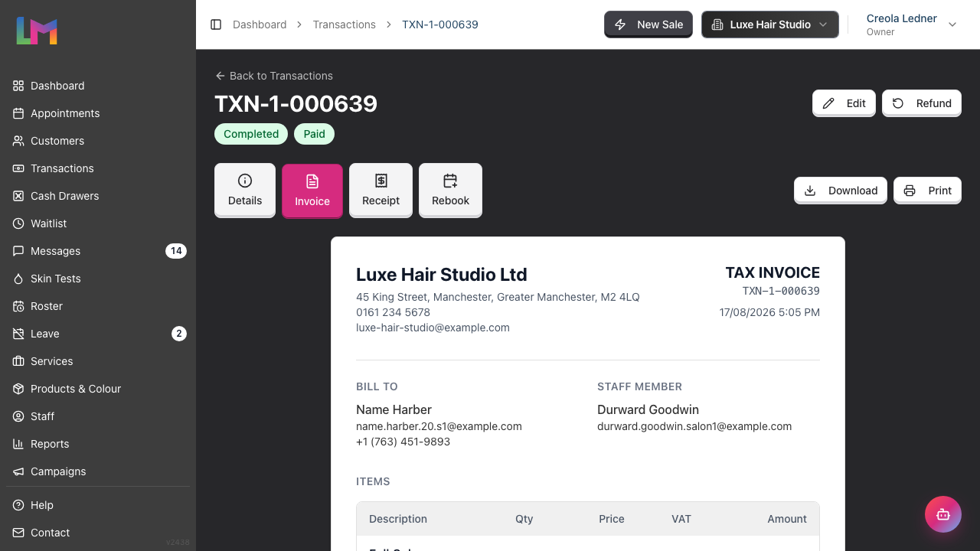Viewport: 980px width, 551px height.
Task: Click the Help question mark icon
Action: [x=18, y=505]
